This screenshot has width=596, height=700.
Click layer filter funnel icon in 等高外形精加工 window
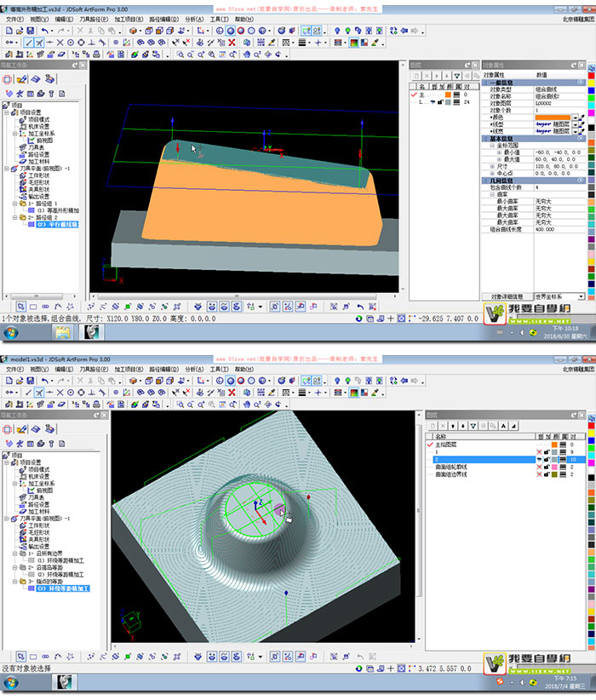click(x=456, y=76)
